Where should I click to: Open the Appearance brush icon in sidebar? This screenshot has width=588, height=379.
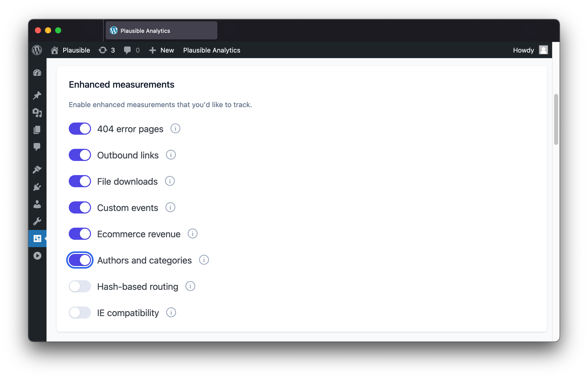(37, 170)
